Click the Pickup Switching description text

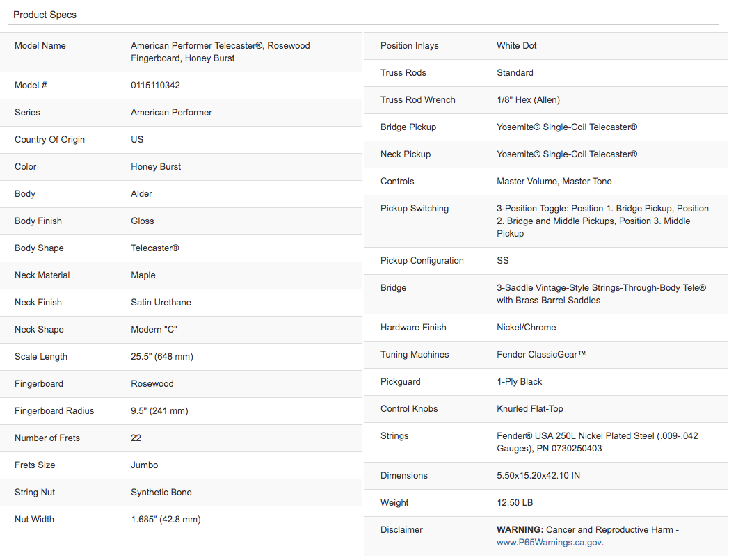coord(602,221)
